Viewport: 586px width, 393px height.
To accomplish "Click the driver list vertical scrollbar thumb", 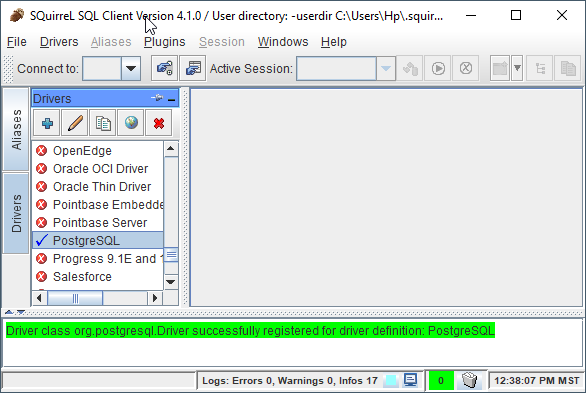I will (x=171, y=255).
